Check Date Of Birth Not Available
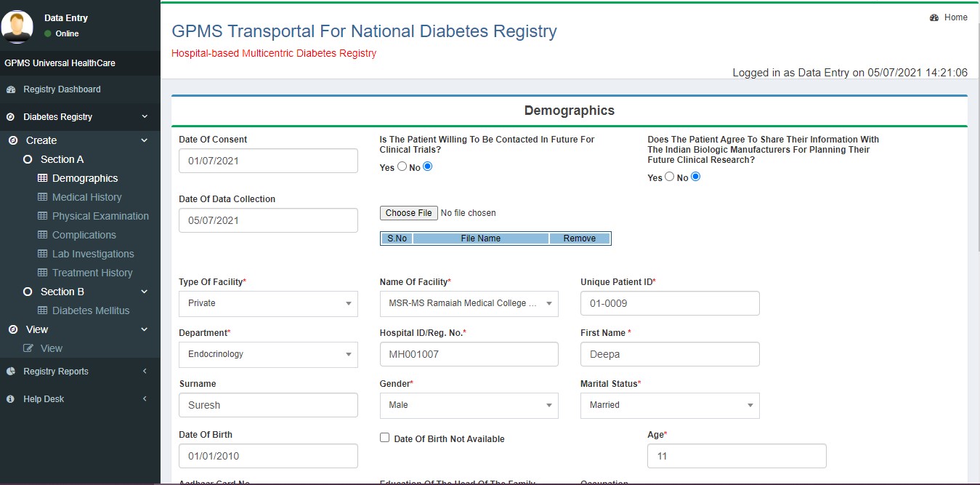This screenshot has width=980, height=485. (385, 438)
